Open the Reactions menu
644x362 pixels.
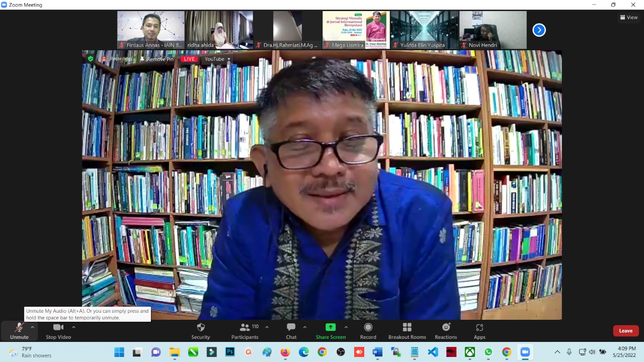coord(446,330)
